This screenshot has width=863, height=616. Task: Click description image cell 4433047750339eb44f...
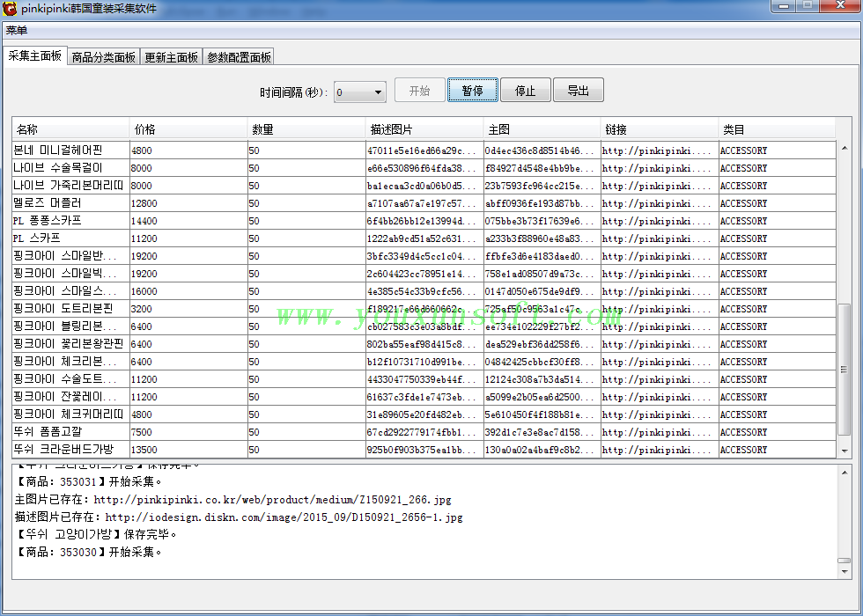point(424,379)
